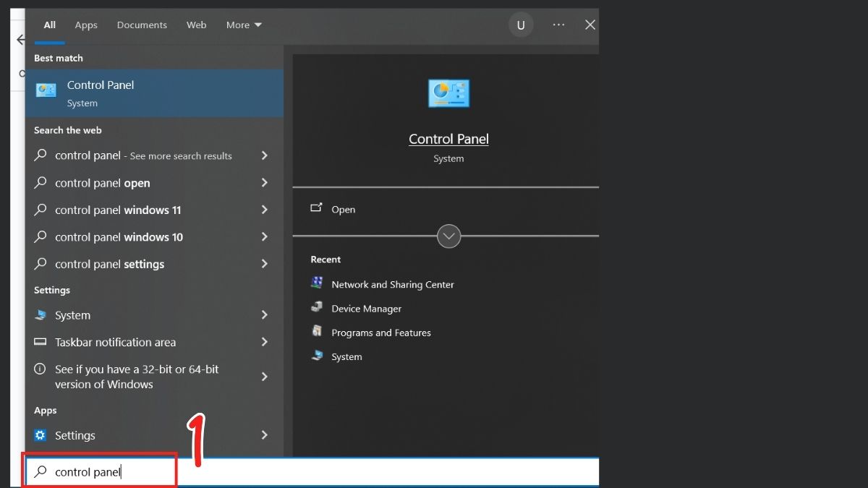Open the System settings result

pos(154,315)
